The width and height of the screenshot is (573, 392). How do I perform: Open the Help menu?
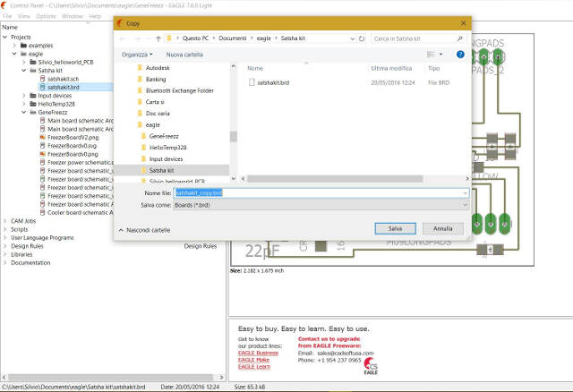pos(95,16)
